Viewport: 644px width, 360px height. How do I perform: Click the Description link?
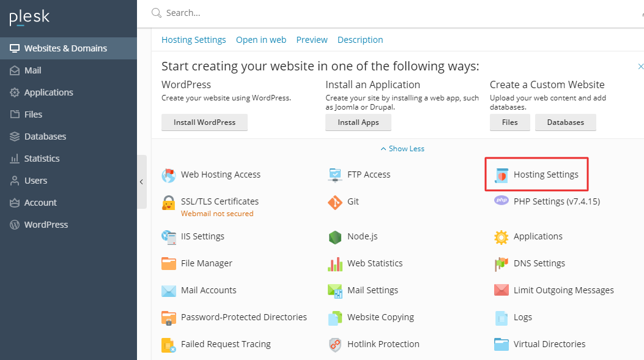tap(360, 40)
